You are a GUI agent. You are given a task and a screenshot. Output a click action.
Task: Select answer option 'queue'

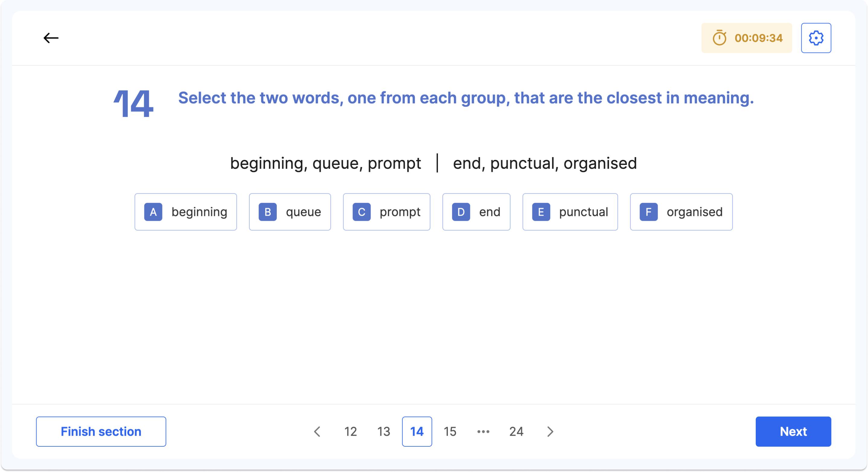click(x=290, y=212)
